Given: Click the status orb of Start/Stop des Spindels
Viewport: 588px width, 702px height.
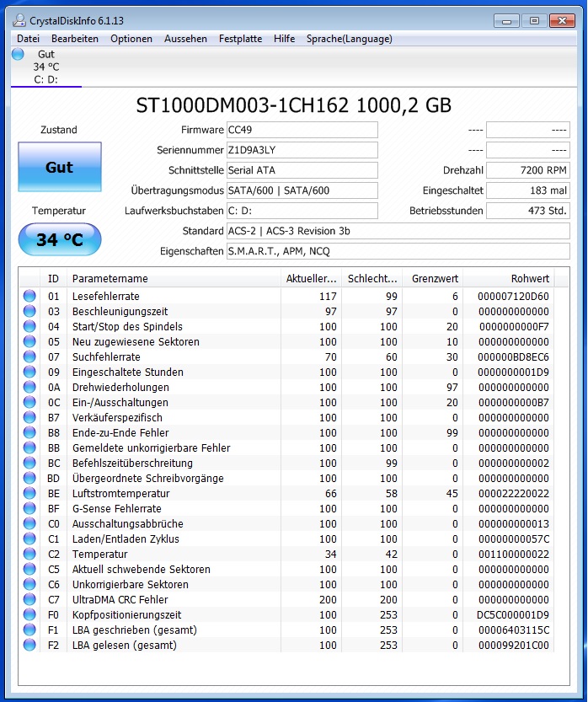Looking at the screenshot, I should [29, 326].
